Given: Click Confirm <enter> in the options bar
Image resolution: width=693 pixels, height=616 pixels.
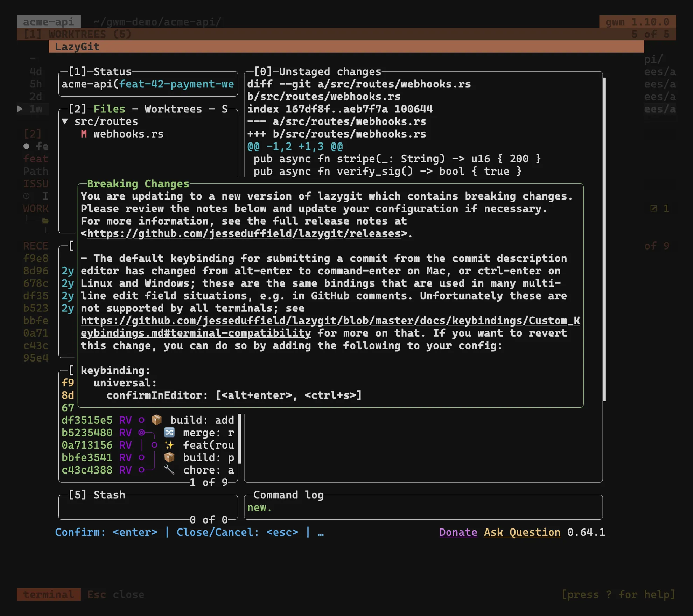Looking at the screenshot, I should pyautogui.click(x=106, y=532).
